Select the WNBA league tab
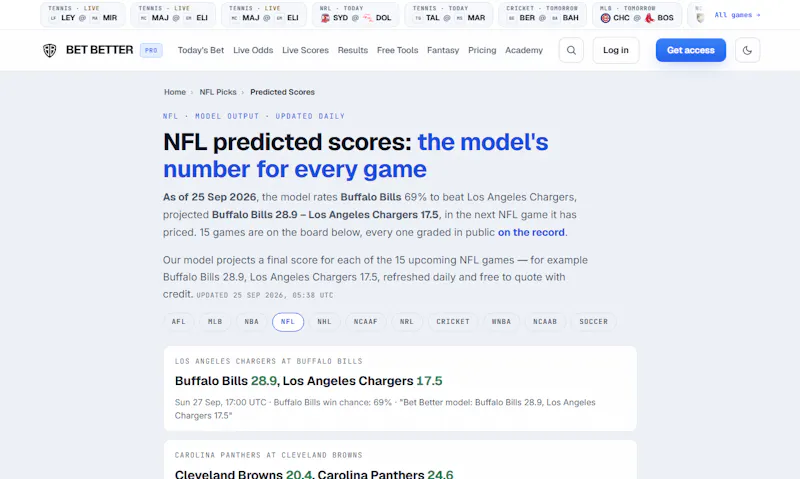 click(x=501, y=322)
